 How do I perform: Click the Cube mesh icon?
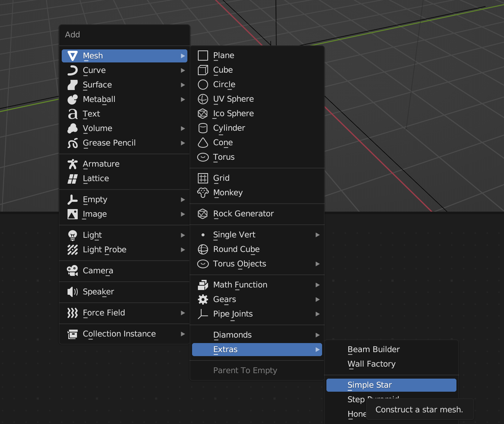click(203, 70)
